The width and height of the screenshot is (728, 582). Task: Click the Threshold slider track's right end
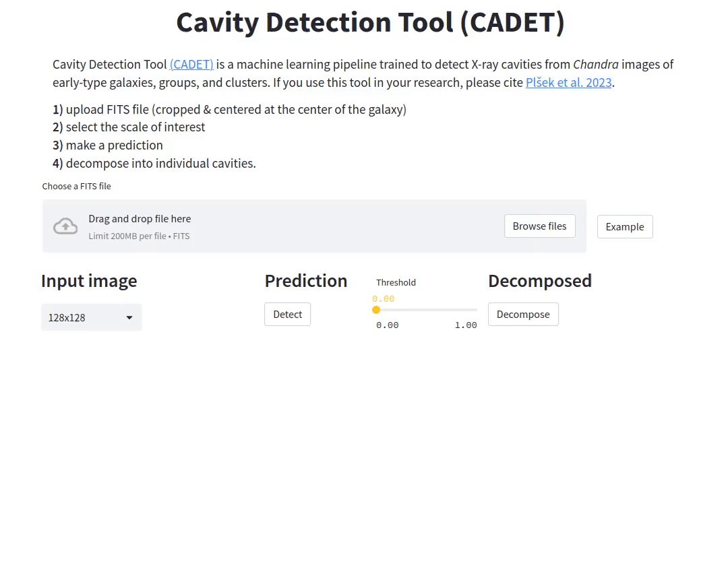(476, 310)
